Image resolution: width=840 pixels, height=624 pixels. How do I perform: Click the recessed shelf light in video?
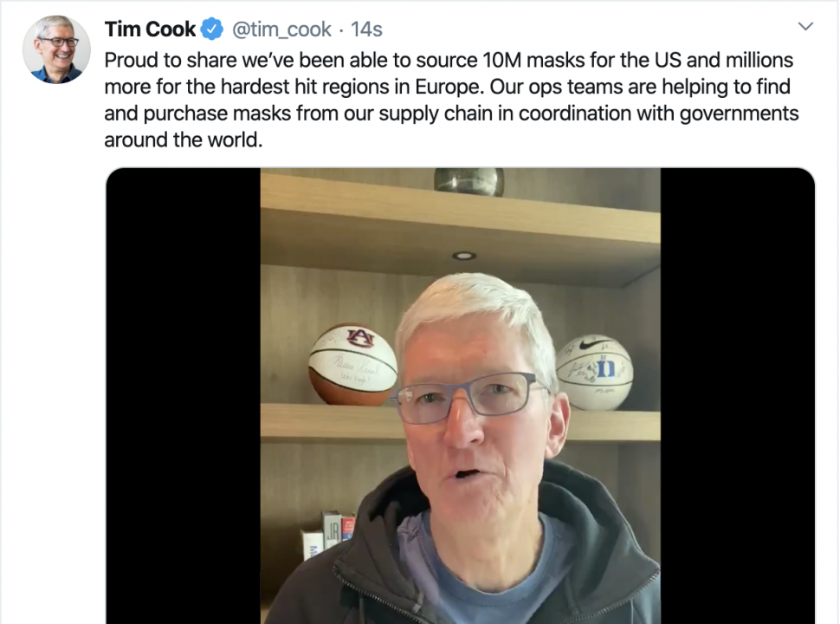(x=464, y=256)
